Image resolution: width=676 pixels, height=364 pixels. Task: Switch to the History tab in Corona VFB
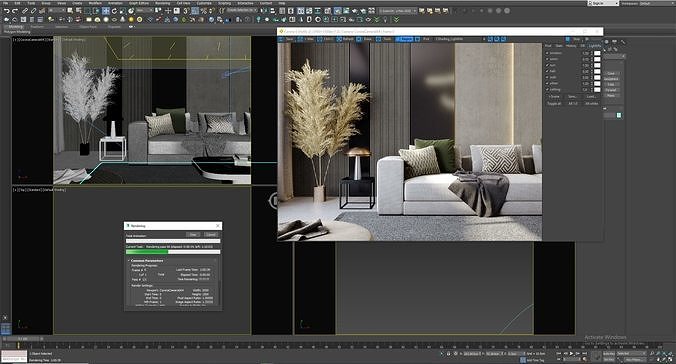570,45
